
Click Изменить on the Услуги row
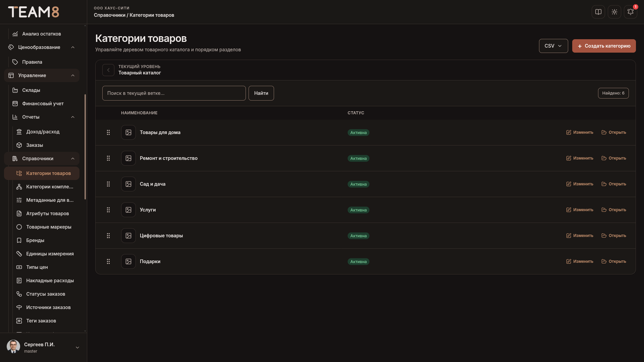coord(580,210)
